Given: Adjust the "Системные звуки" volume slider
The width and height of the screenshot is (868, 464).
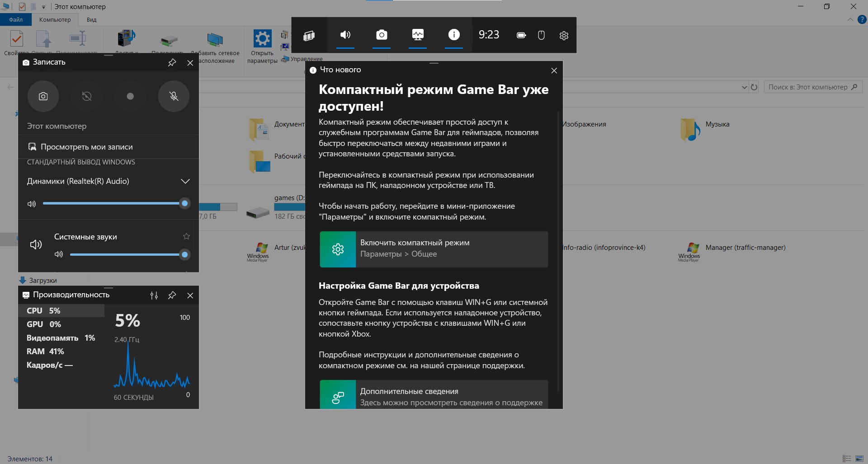Looking at the screenshot, I should pyautogui.click(x=129, y=254).
